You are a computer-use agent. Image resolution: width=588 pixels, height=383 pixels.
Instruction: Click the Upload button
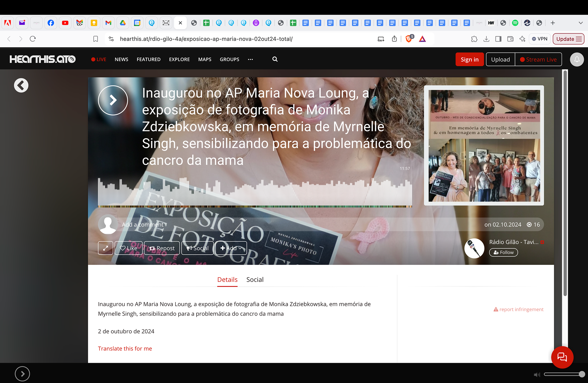pos(500,59)
